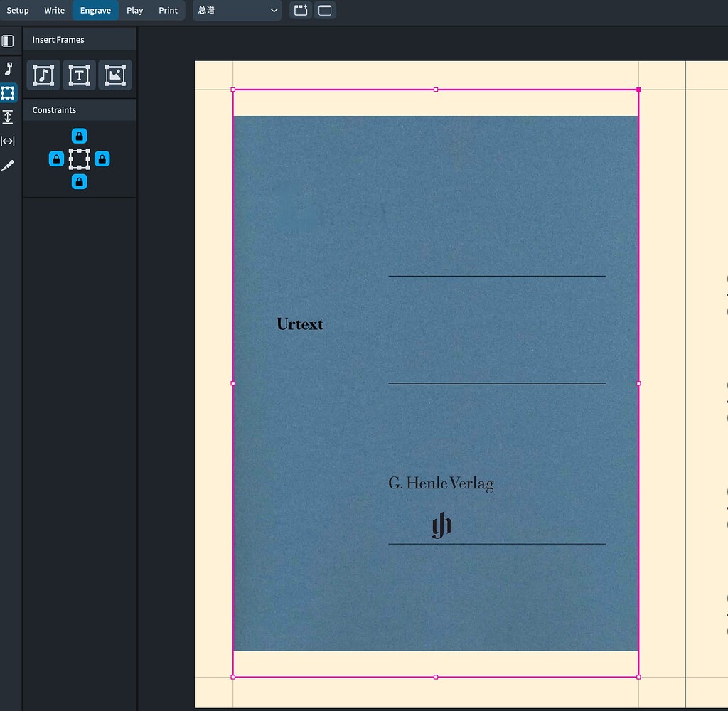The width and height of the screenshot is (728, 711).
Task: Insert a Text Frame
Action: 79,75
